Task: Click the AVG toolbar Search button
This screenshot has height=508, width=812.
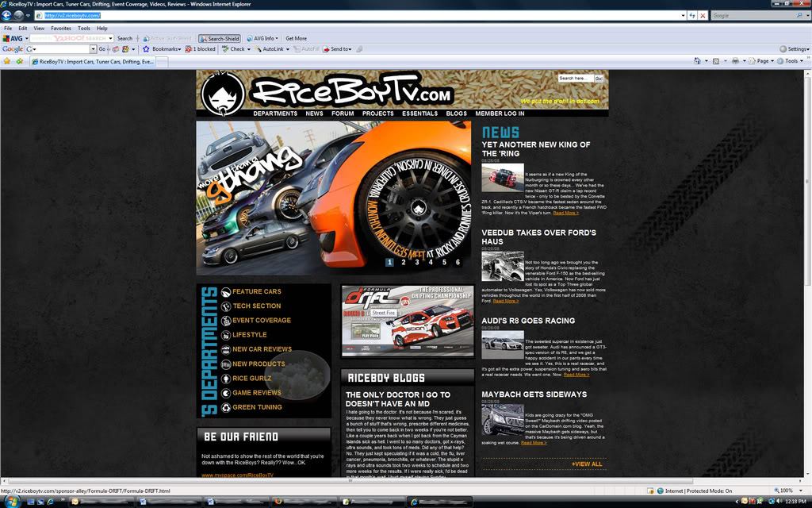Action: [124, 38]
